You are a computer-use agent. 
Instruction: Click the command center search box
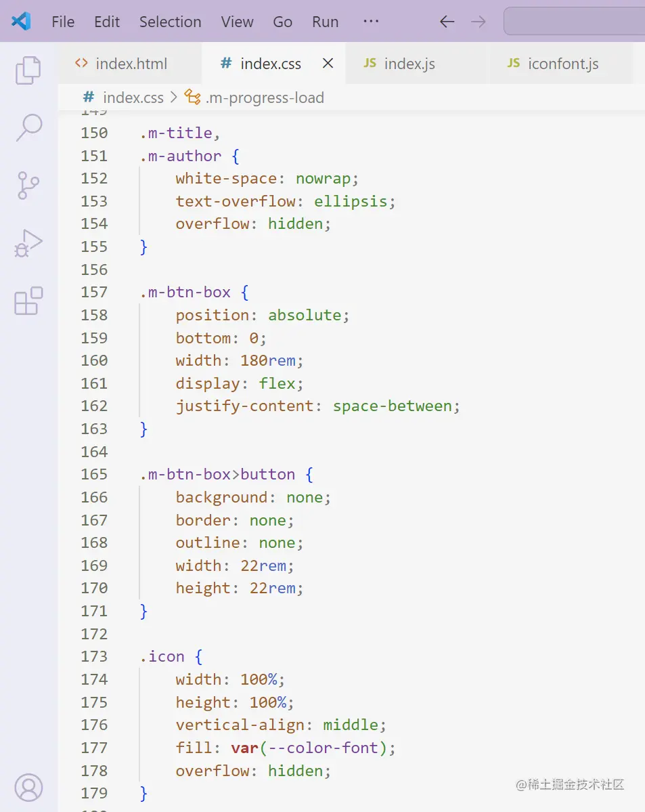coord(575,21)
